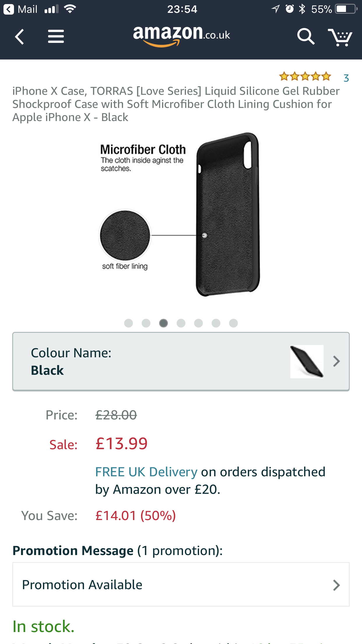362x644 pixels.
Task: Expand the Colour Name selector chevron
Action: (x=337, y=361)
